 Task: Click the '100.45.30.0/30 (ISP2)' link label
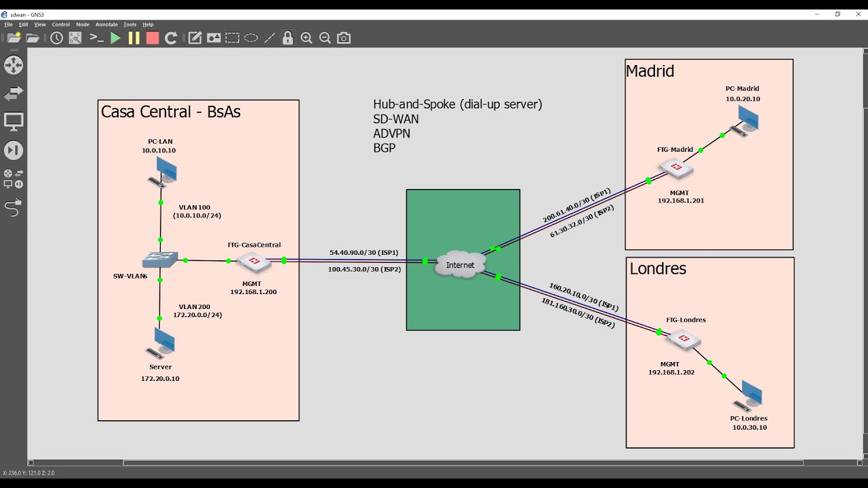[x=365, y=269]
